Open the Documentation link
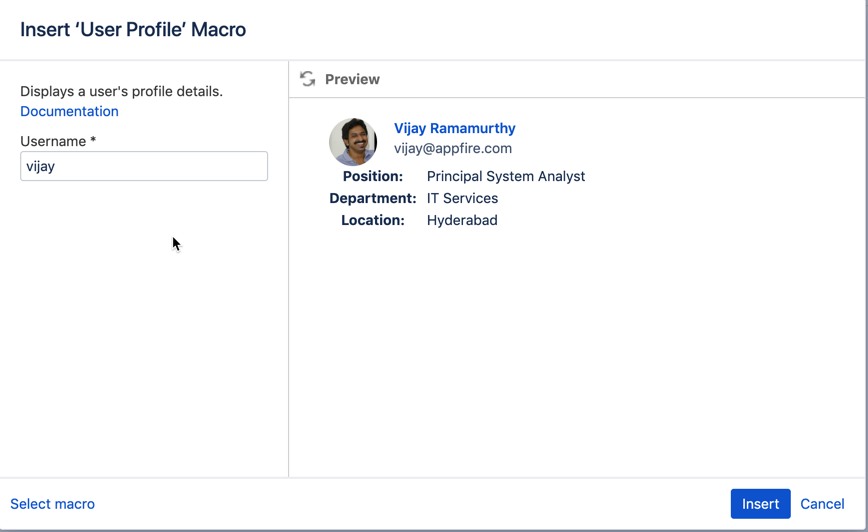The height and width of the screenshot is (532, 868). pyautogui.click(x=69, y=111)
